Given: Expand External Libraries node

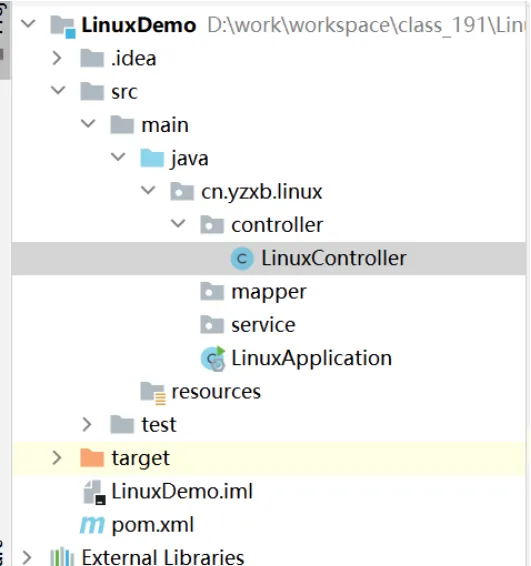Looking at the screenshot, I should pyautogui.click(x=27, y=558).
